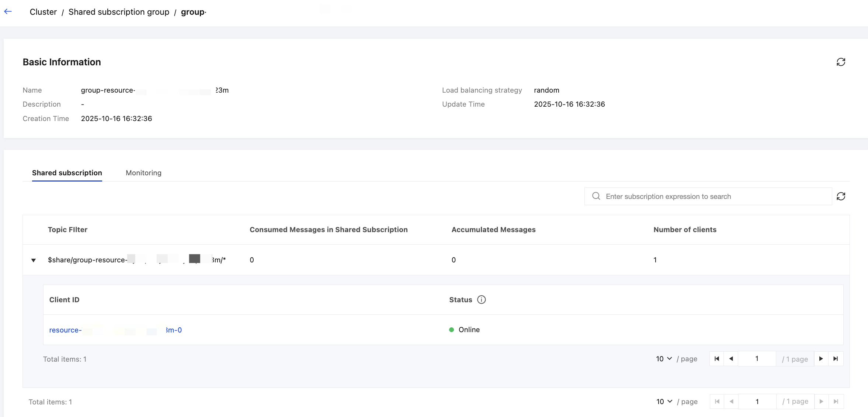This screenshot has width=868, height=417.
Task: Open inner client list page size dropdown
Action: 664,359
